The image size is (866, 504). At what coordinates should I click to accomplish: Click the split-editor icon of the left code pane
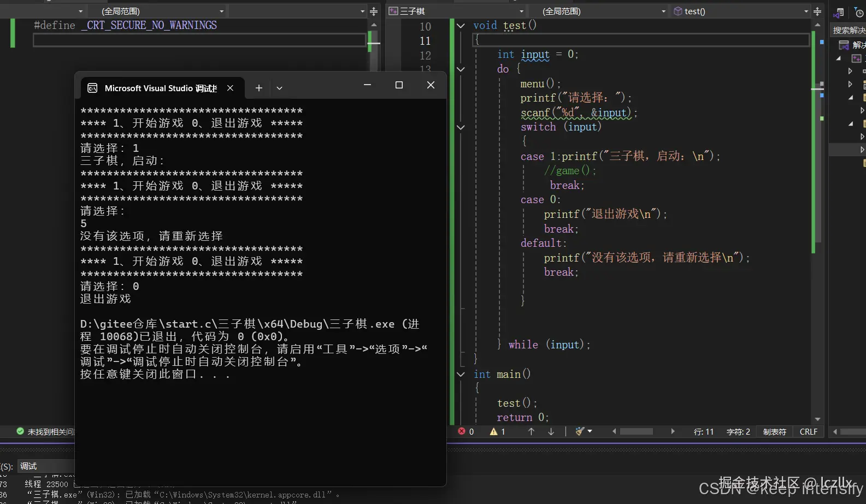pyautogui.click(x=374, y=11)
